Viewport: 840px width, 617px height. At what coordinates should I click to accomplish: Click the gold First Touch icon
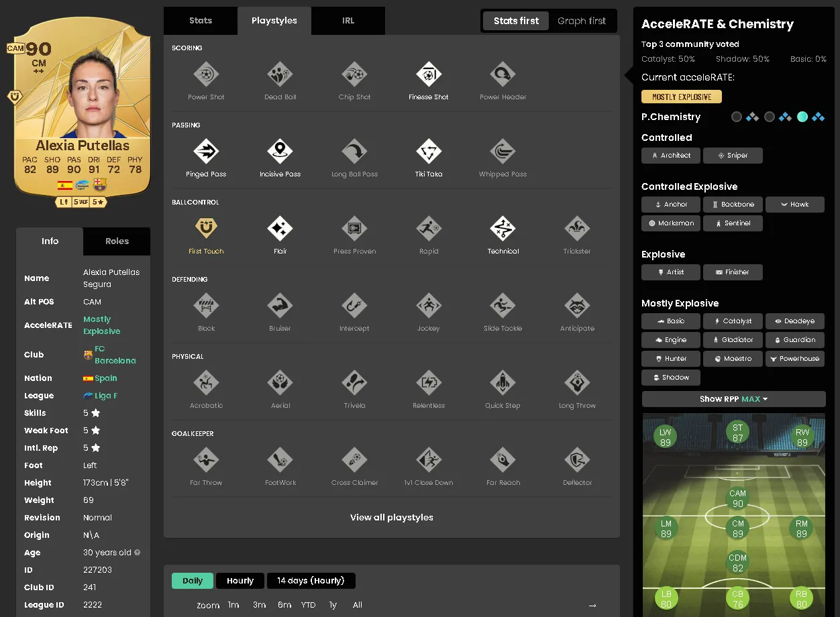click(x=206, y=229)
